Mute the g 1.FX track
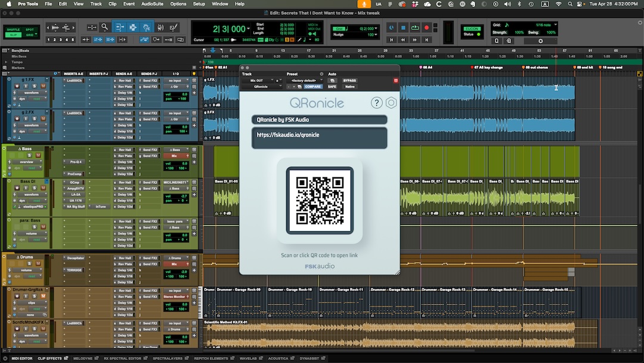 [x=43, y=86]
